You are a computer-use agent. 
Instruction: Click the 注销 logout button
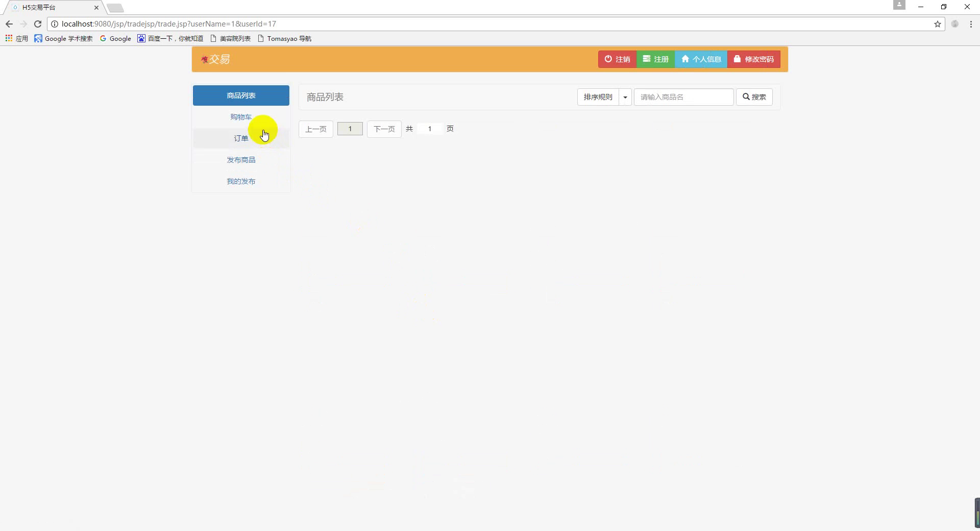[x=617, y=59]
